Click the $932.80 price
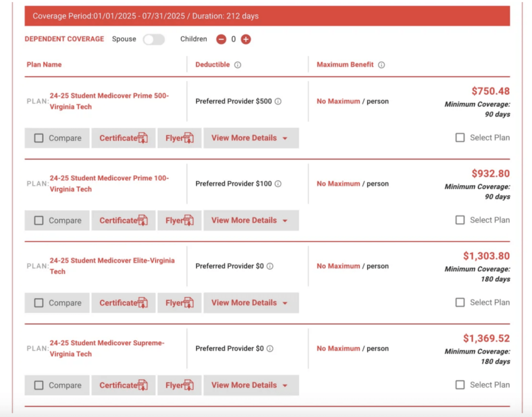Screen dimensions: 532x417 tap(490, 173)
